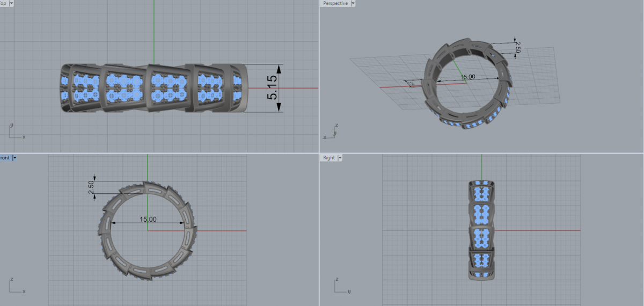Click the Perspective viewport title label
The width and height of the screenshot is (644, 306).
click(335, 3)
